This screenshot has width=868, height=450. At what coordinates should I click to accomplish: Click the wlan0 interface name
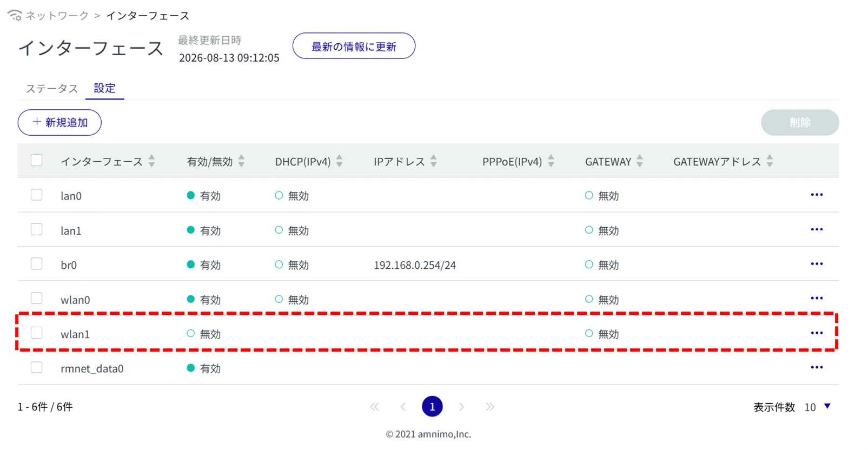(75, 300)
